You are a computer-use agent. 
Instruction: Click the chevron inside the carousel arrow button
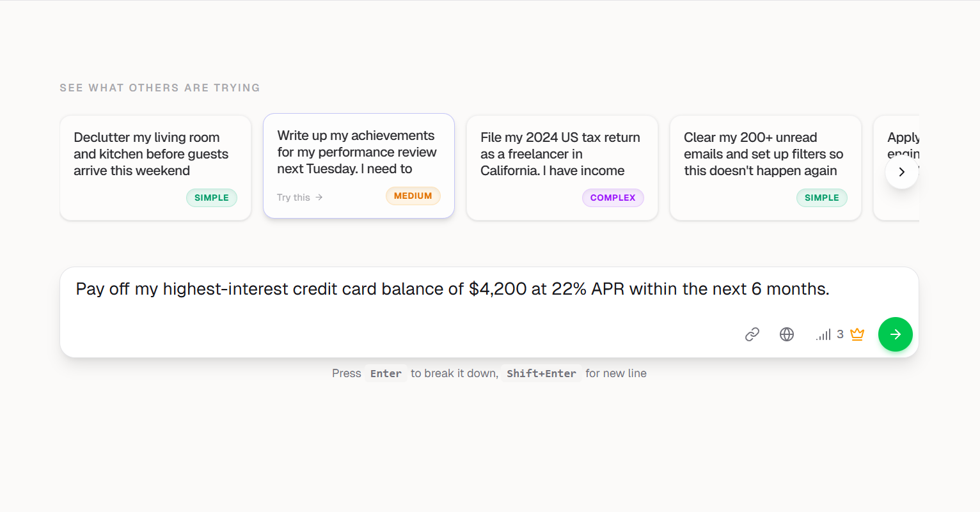tap(901, 172)
